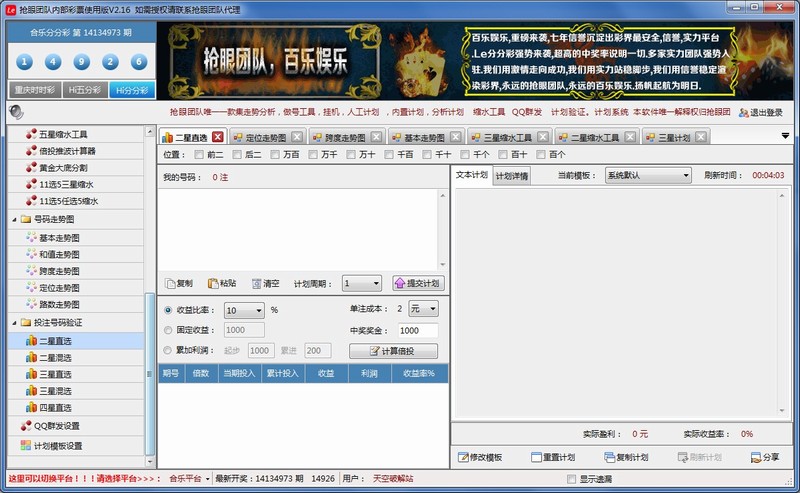Click the 中奖奖金 input field
Image resolution: width=800 pixels, height=493 pixels.
416,330
